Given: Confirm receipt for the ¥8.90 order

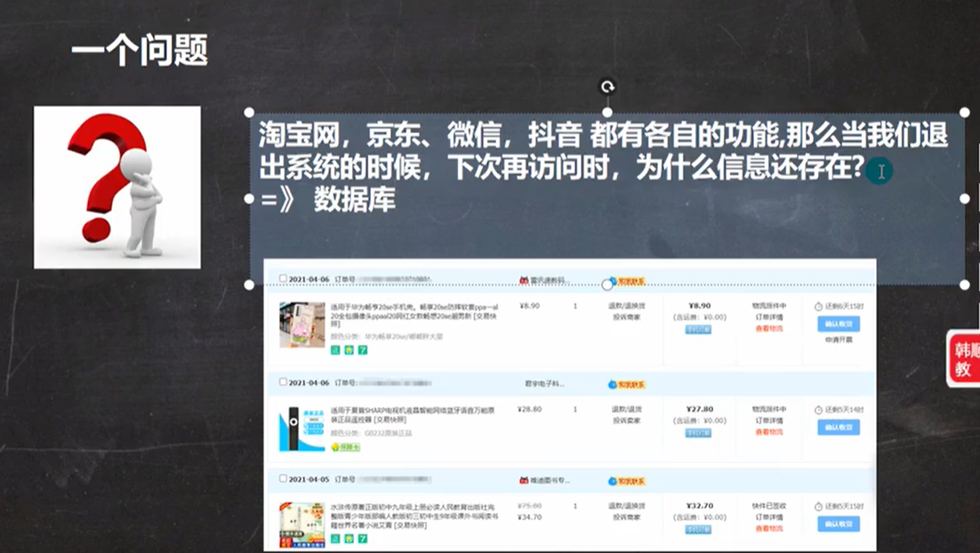Looking at the screenshot, I should (838, 324).
